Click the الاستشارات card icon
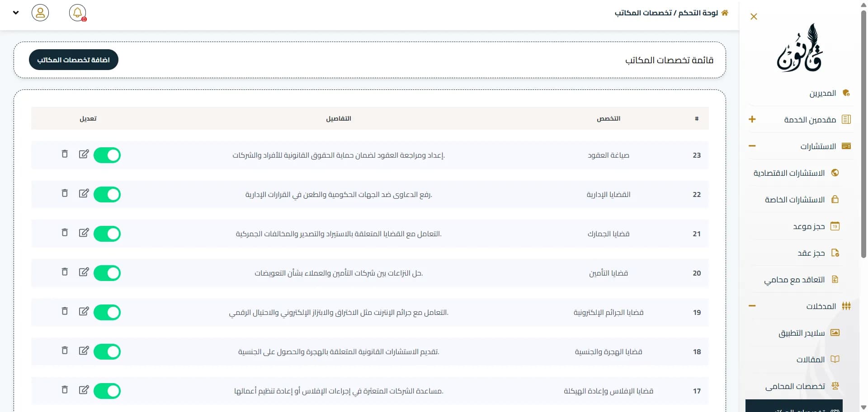Viewport: 868px width, 412px height. click(x=847, y=146)
